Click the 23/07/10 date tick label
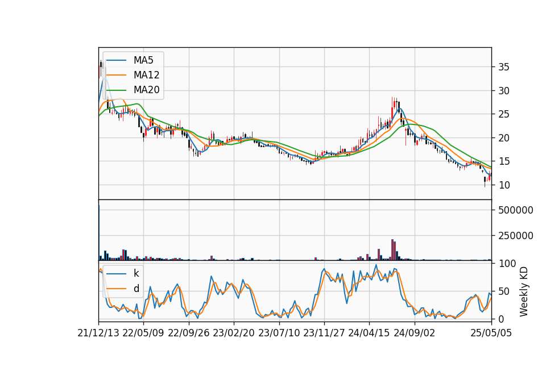 [x=279, y=333]
